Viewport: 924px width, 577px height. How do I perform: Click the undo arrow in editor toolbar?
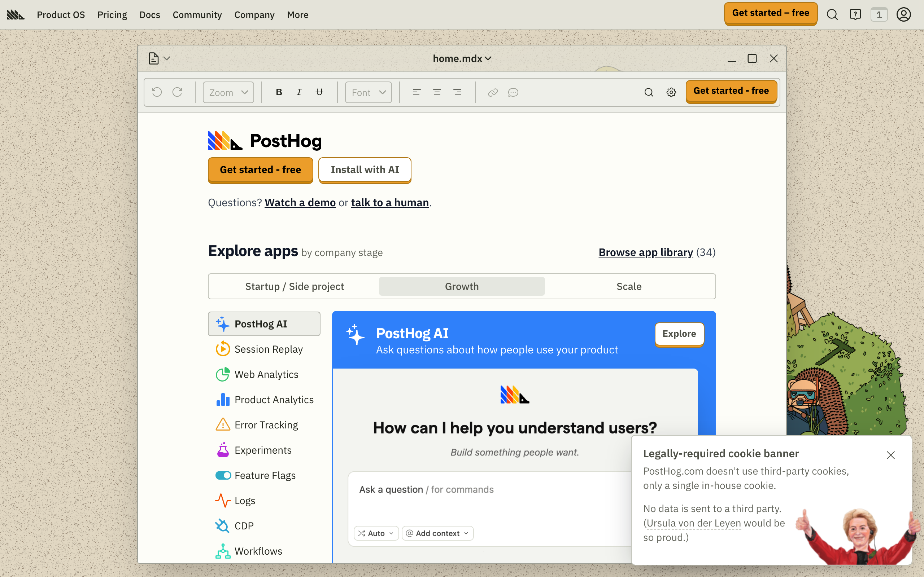[x=157, y=92]
